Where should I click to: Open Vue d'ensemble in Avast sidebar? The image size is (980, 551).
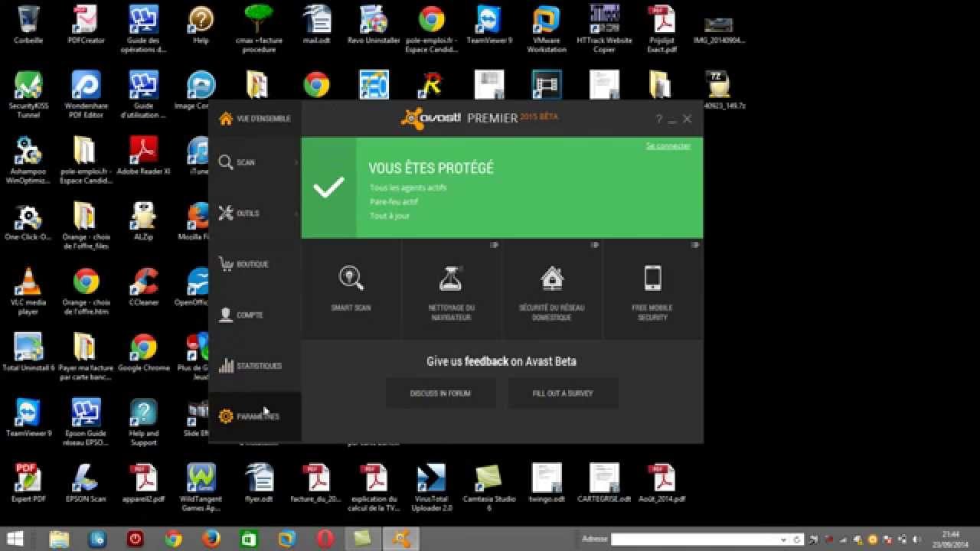pos(255,119)
